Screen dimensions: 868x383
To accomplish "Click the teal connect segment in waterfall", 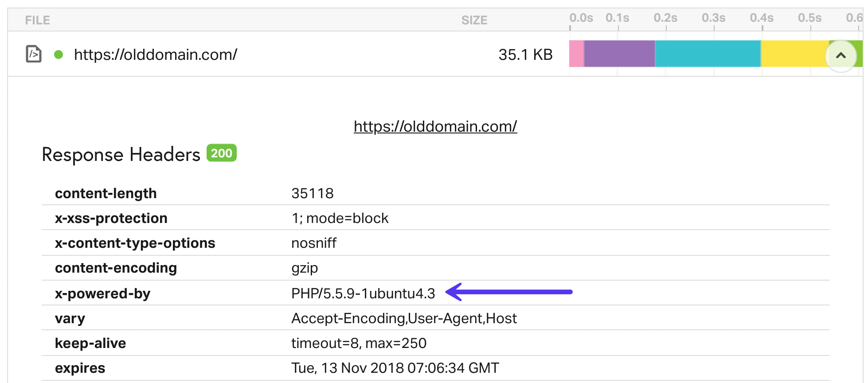I will 707,55.
